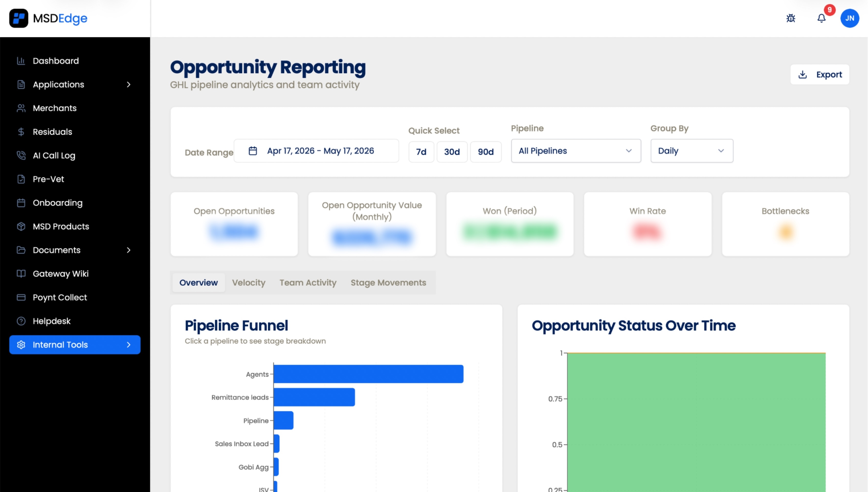Click the Documents folder icon
This screenshot has width=868, height=492.
21,250
